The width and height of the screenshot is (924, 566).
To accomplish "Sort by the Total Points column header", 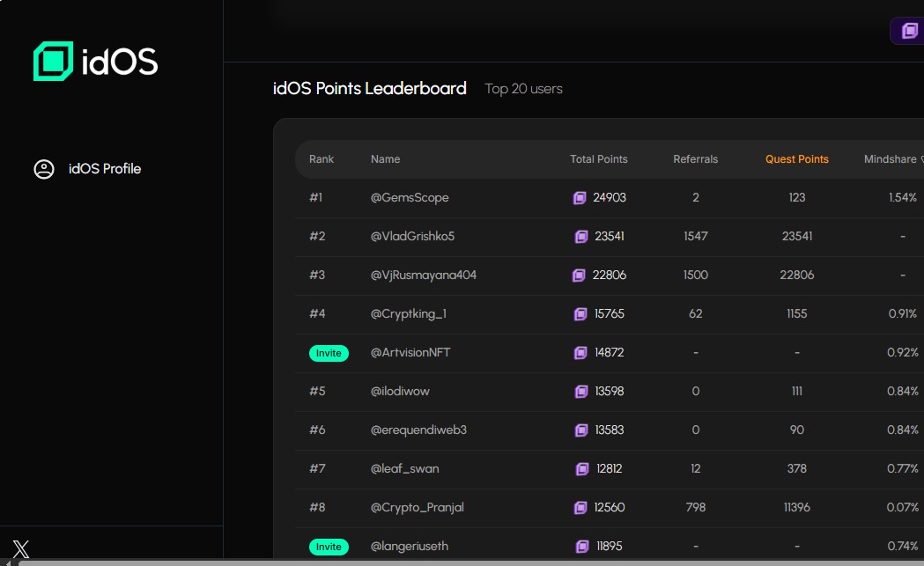I will coord(599,159).
